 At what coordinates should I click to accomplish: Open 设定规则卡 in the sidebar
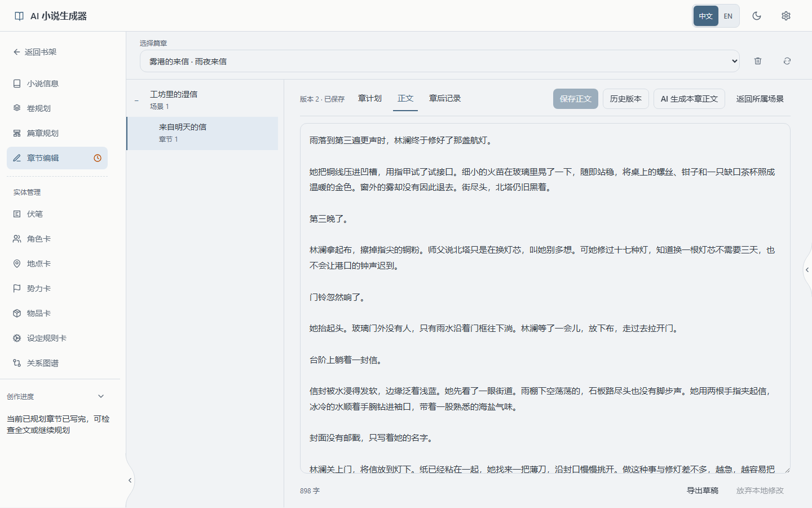(x=57, y=338)
